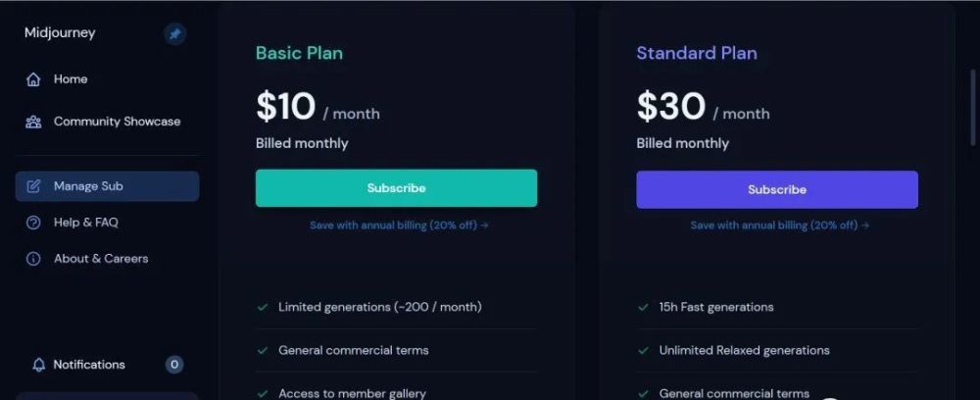This screenshot has height=400, width=980.
Task: Click the Midjourney title in sidebar
Action: click(60, 33)
